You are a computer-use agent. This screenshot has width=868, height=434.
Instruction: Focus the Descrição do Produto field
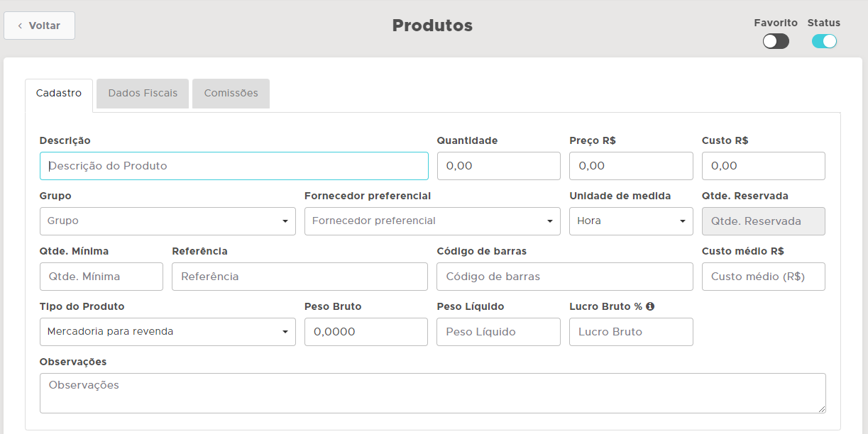click(x=234, y=166)
